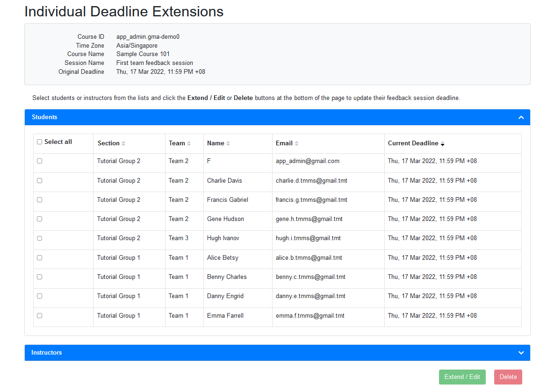Viewport: 547px width, 392px height.
Task: Click email benny.c.tmms@gmail.tmt
Action: (310, 277)
